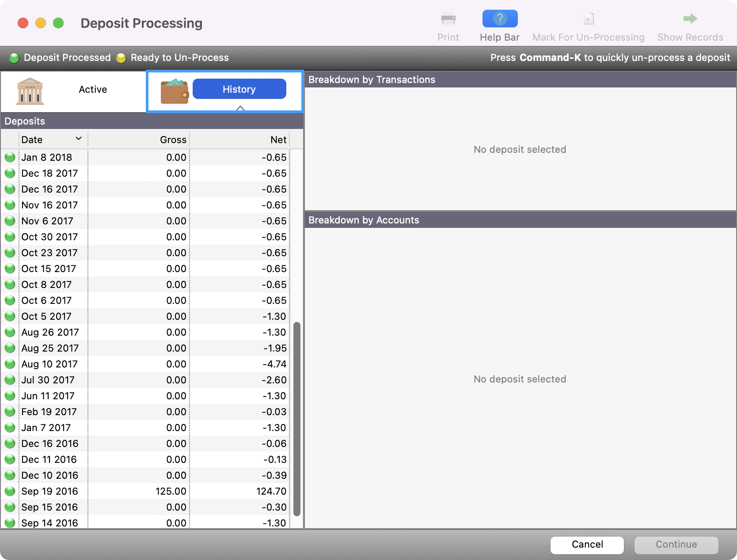This screenshot has height=560, width=737.
Task: Select the History tab
Action: click(239, 89)
